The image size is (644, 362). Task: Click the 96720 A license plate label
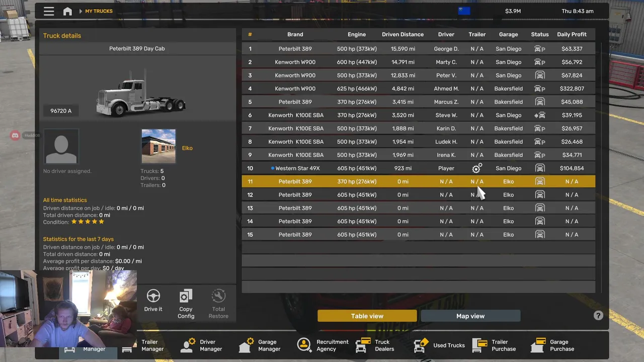61,111
